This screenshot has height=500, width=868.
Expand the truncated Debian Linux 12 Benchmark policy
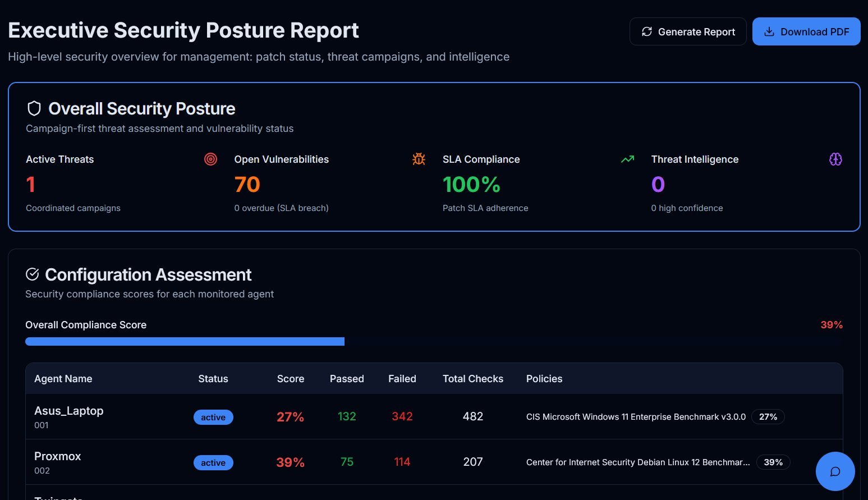click(638, 462)
